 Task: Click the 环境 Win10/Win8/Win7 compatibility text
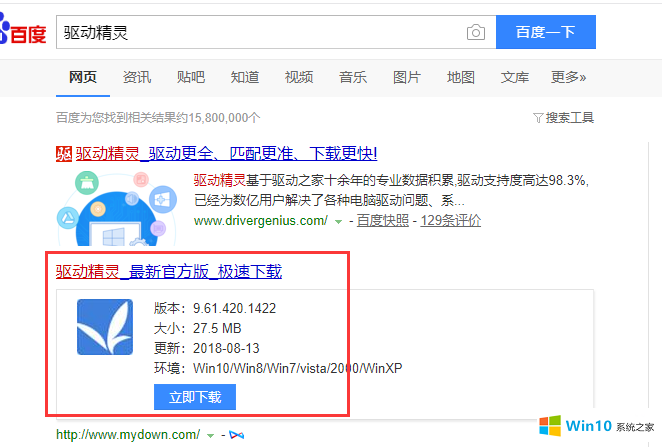pyautogui.click(x=278, y=368)
